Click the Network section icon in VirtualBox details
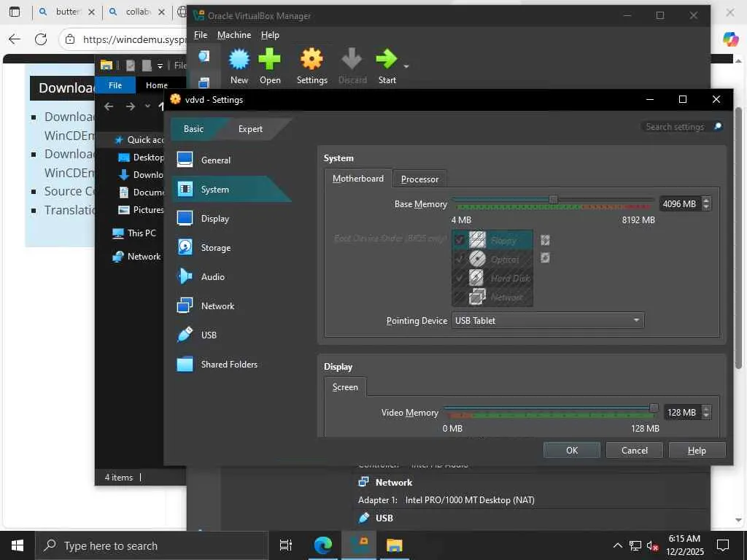The height and width of the screenshot is (560, 747). (363, 482)
